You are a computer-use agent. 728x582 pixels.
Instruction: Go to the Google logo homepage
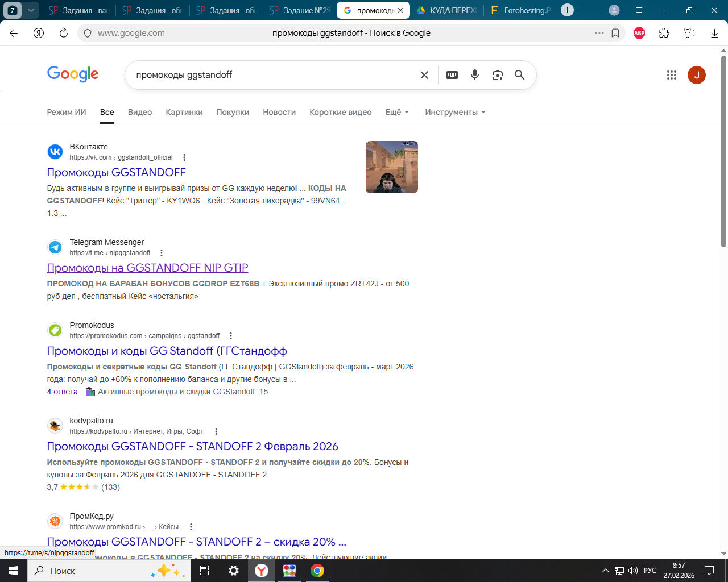point(73,74)
